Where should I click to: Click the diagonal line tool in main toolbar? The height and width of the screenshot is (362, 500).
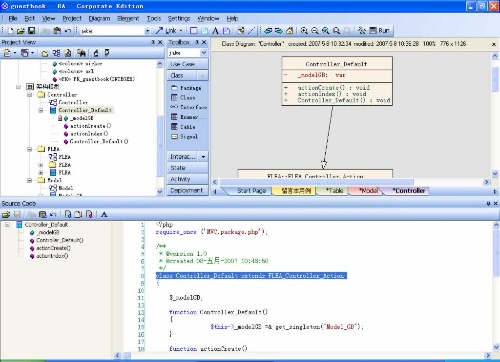pyautogui.click(x=252, y=31)
